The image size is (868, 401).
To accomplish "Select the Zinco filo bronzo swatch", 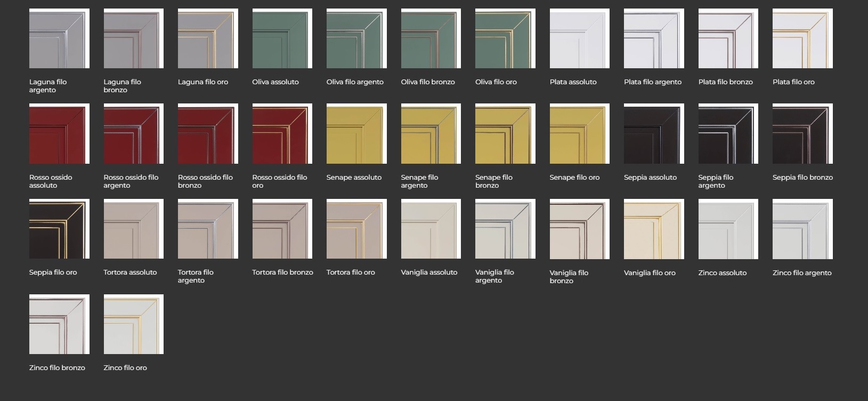I will [x=59, y=324].
